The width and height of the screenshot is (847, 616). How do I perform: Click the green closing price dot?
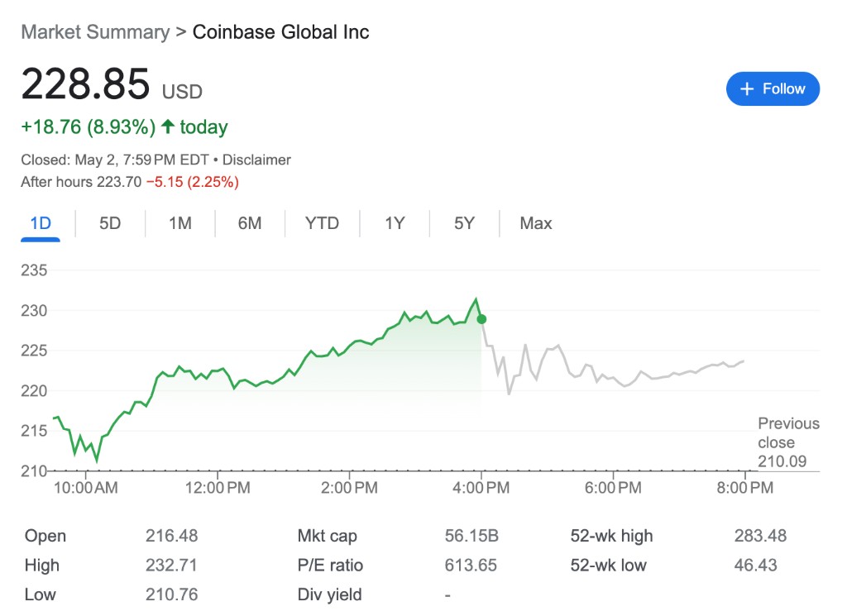pyautogui.click(x=481, y=319)
